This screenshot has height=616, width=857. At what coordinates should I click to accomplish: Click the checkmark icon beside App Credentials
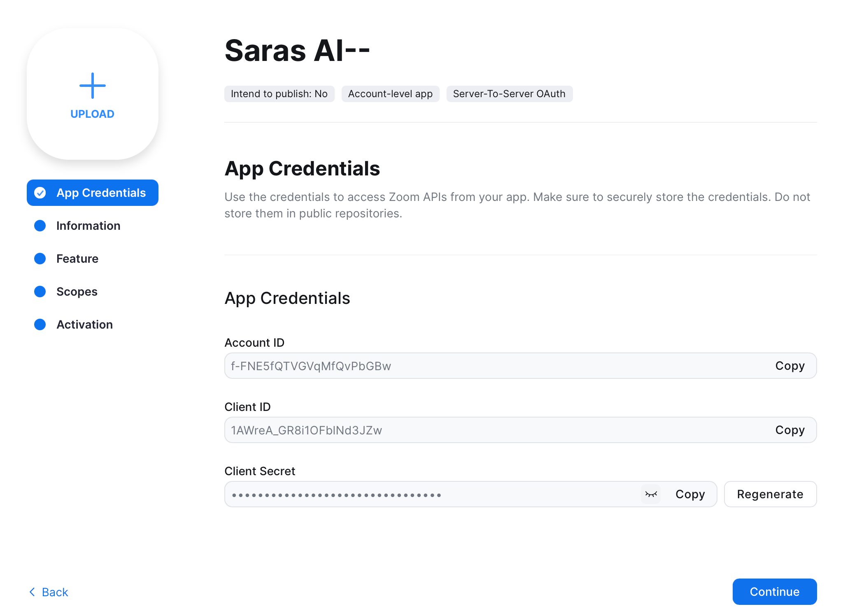point(40,193)
